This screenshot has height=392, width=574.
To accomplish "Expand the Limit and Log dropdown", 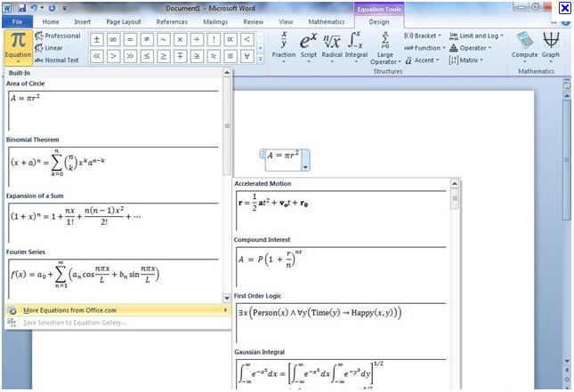I will [x=474, y=36].
